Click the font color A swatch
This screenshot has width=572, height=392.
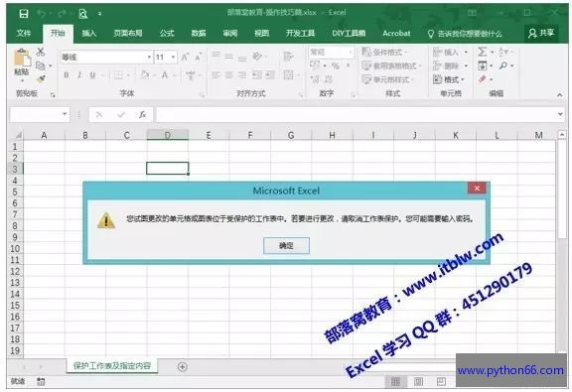(165, 75)
